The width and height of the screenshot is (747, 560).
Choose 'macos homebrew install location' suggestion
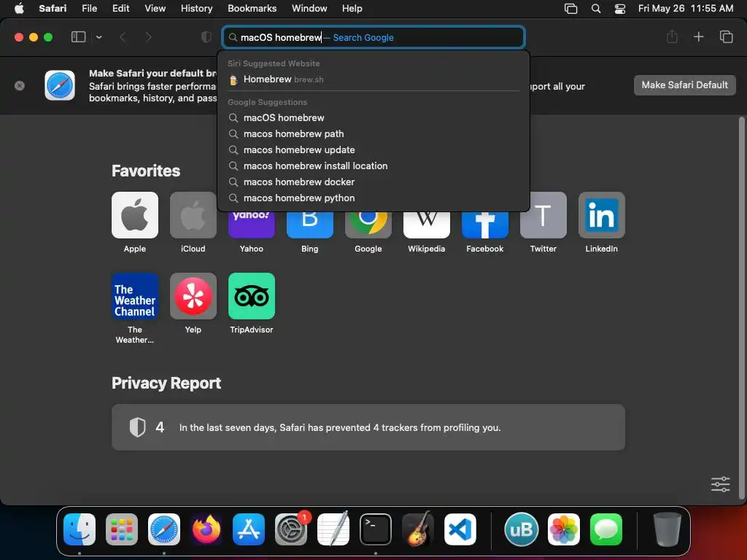click(373, 166)
